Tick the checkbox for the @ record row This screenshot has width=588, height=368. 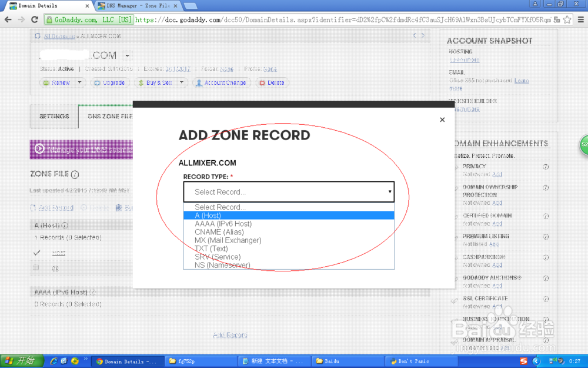(36, 268)
